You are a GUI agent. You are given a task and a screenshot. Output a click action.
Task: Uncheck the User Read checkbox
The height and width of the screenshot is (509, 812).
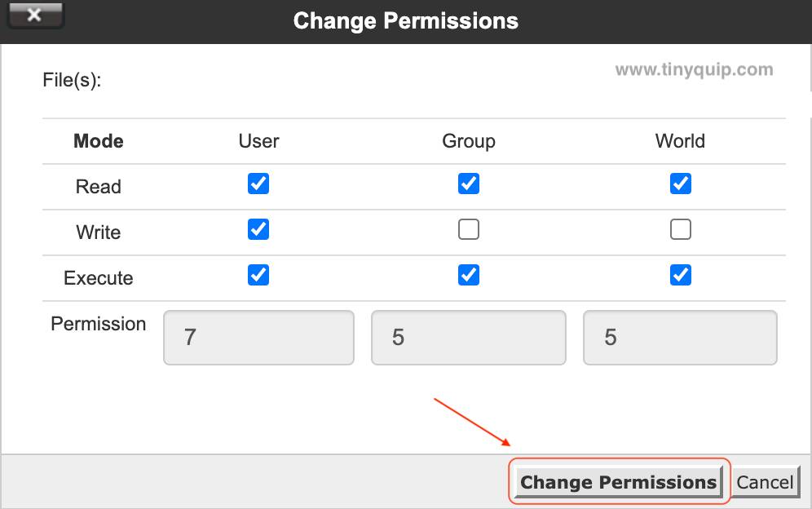point(258,184)
